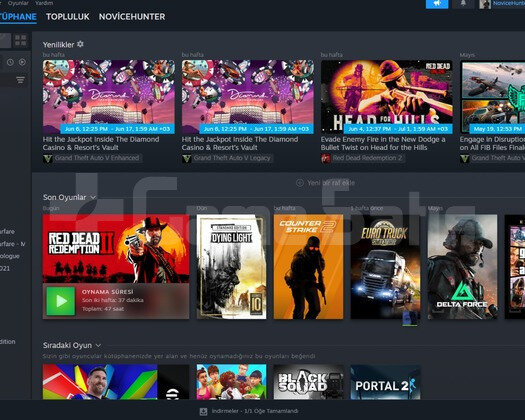Expand the Sıradaki Oyun shelf dropdown

[x=98, y=345]
